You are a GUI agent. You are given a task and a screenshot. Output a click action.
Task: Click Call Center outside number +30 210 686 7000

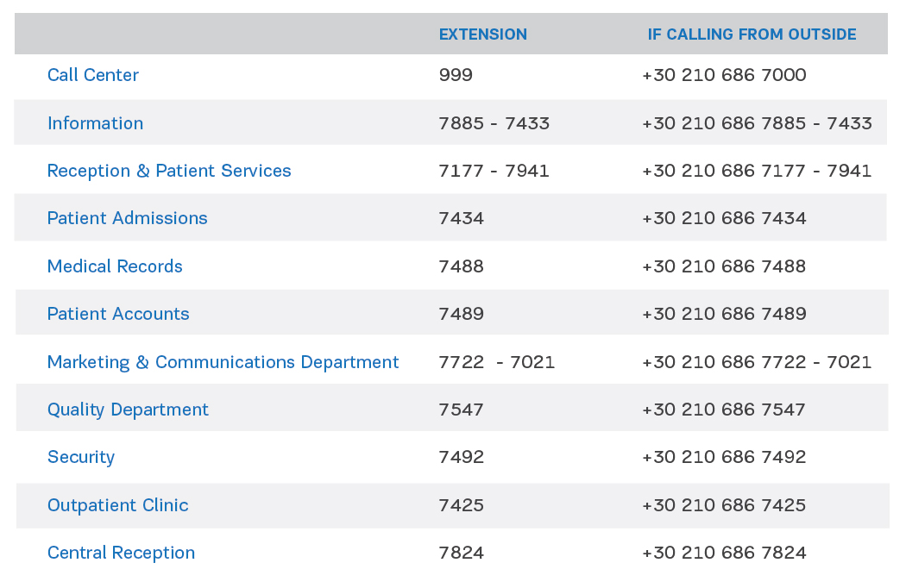point(724,75)
